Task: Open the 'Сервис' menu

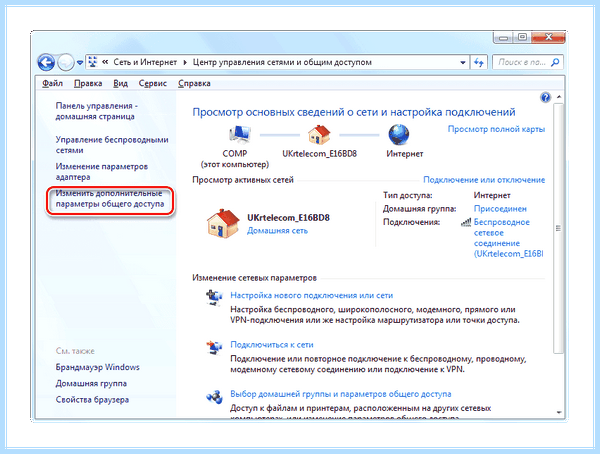Action: (x=153, y=83)
